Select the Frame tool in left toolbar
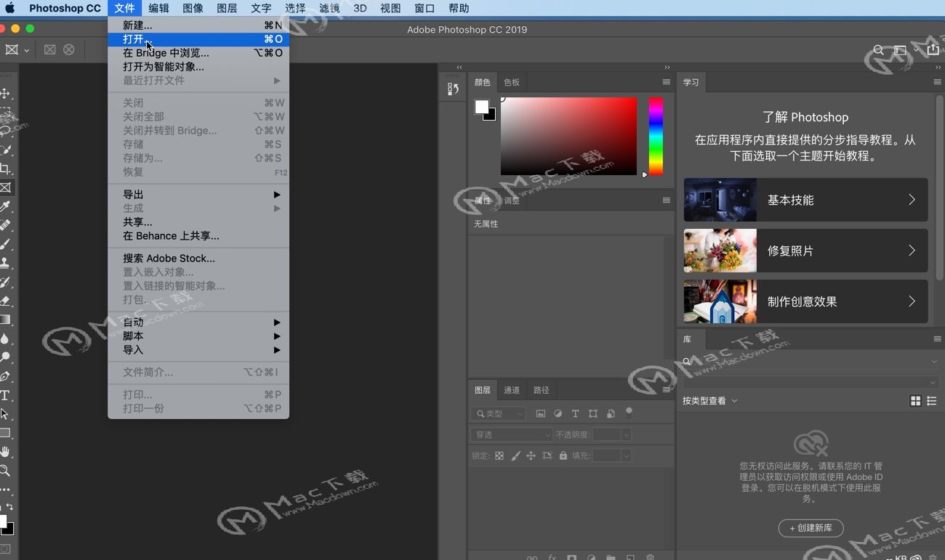 tap(5, 187)
